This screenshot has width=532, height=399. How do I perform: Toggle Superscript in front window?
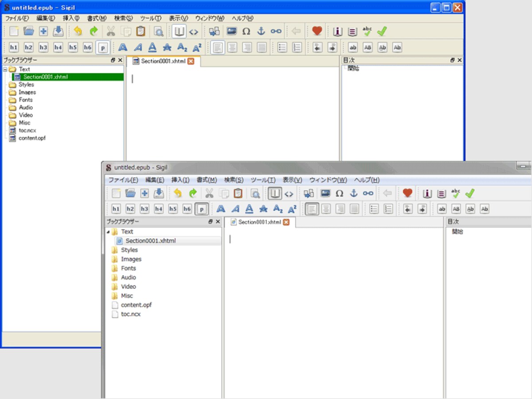point(292,209)
